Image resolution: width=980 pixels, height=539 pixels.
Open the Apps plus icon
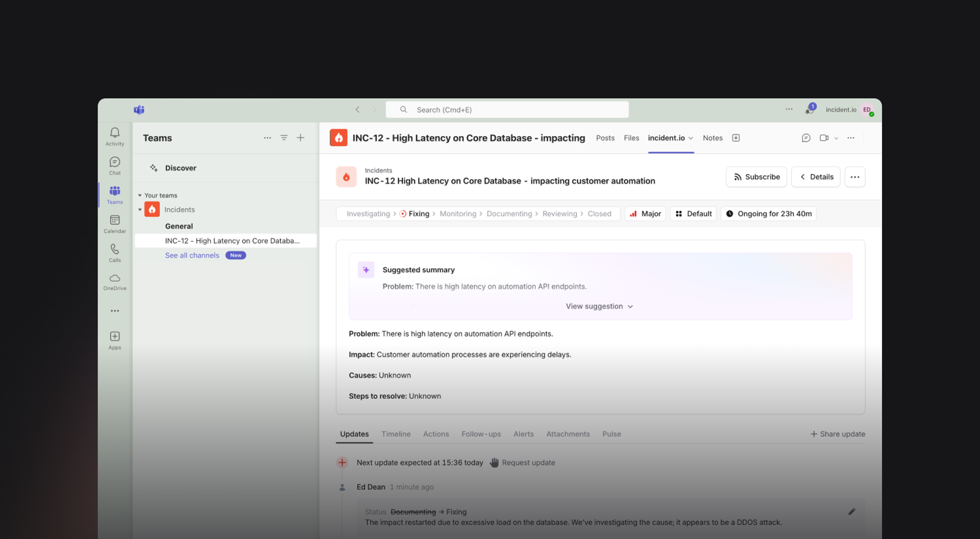115,337
